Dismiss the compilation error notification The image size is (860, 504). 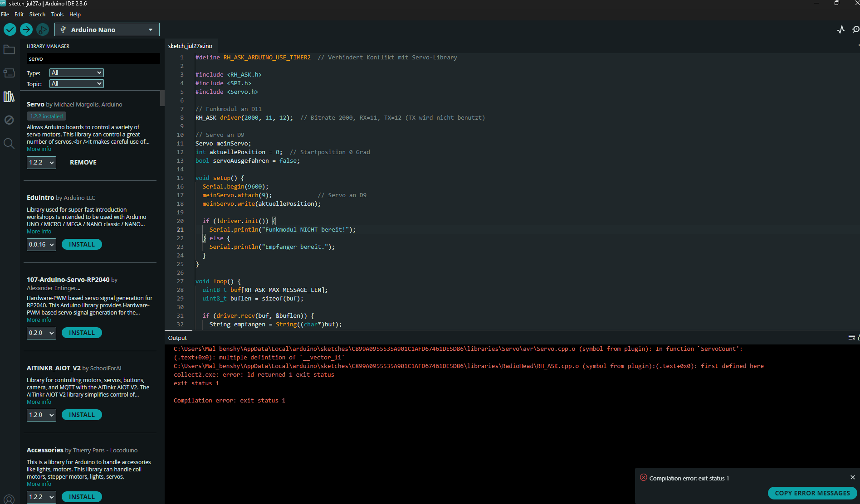click(x=853, y=477)
